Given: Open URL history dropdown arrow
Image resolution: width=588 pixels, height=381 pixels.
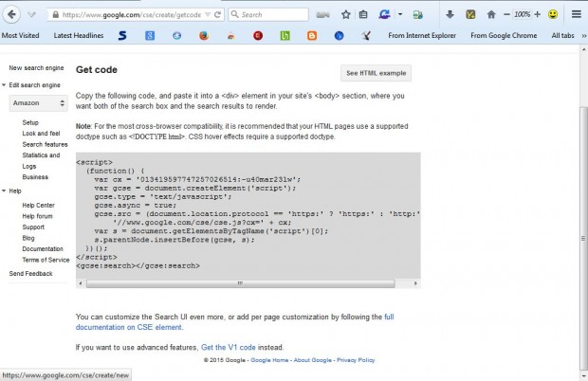Looking at the screenshot, I should pos(208,14).
